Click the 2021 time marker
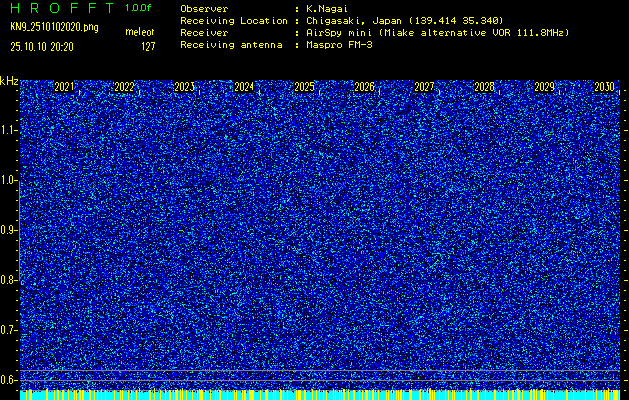The image size is (629, 400). (x=64, y=87)
